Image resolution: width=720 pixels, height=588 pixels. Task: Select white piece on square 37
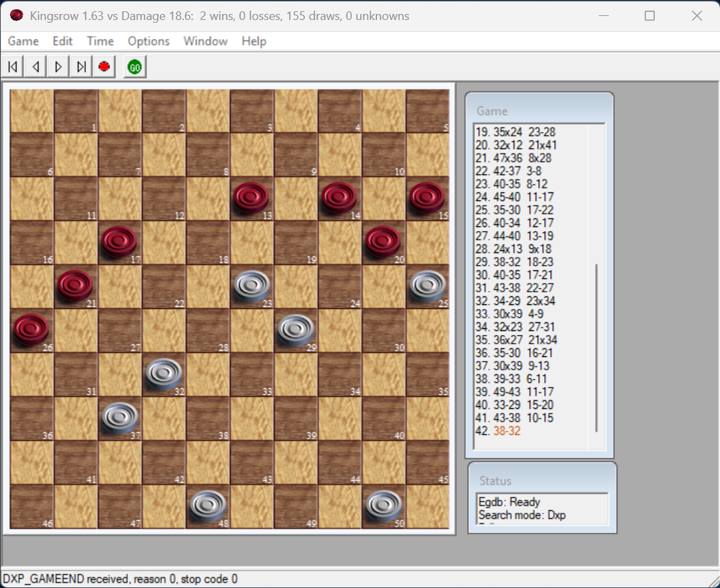click(x=119, y=418)
